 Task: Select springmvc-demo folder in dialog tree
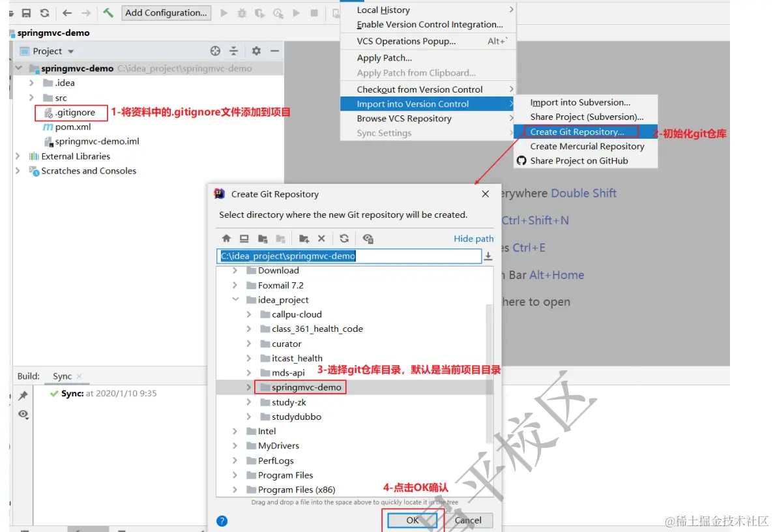click(x=306, y=387)
